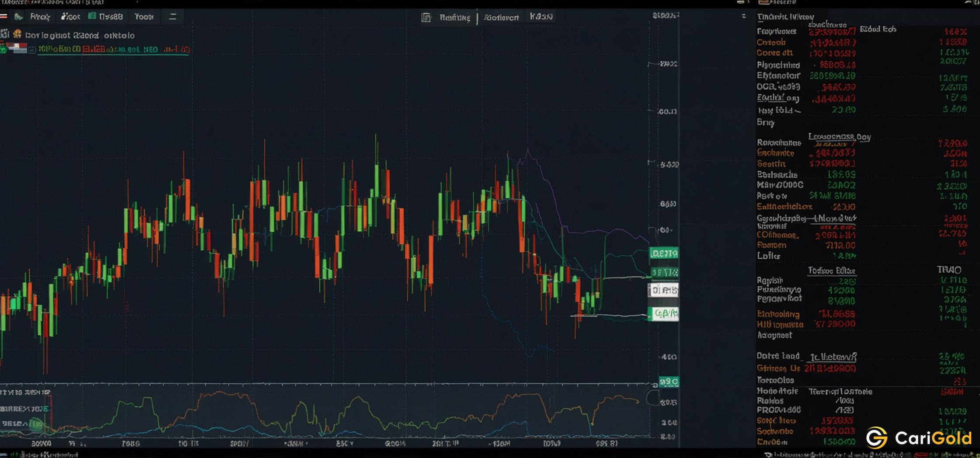This screenshot has height=458, width=980.
Task: Click the grid icon left of the chart title
Action: click(x=5, y=34)
